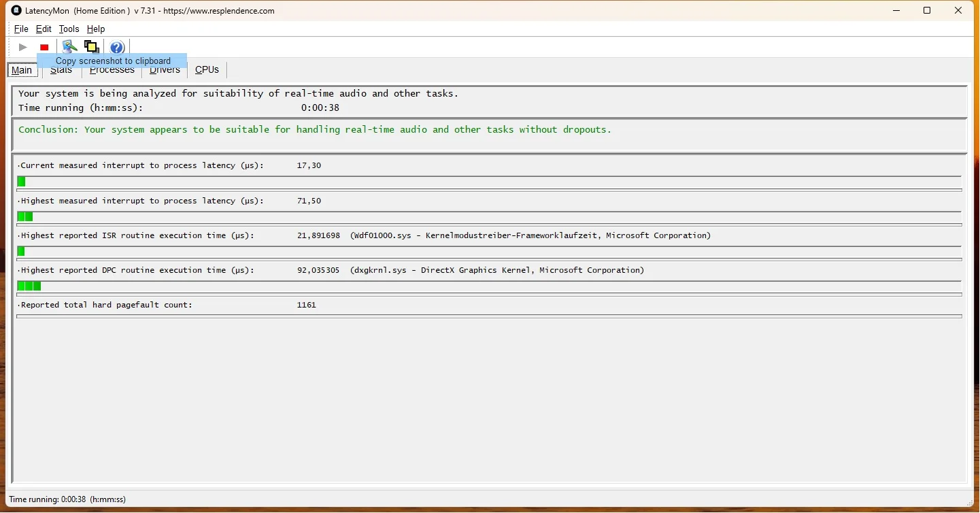Minimize the LatencyMon window
Screen dimensions: 980x513
click(x=896, y=11)
